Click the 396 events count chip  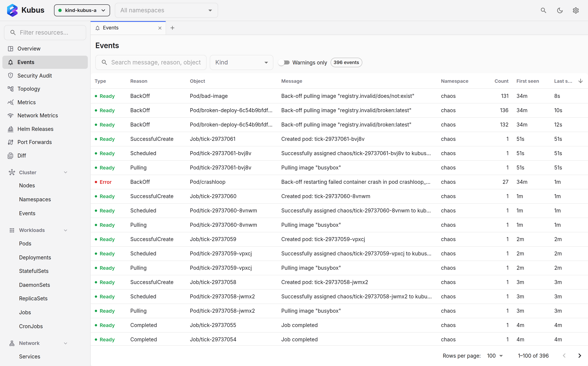tap(346, 62)
